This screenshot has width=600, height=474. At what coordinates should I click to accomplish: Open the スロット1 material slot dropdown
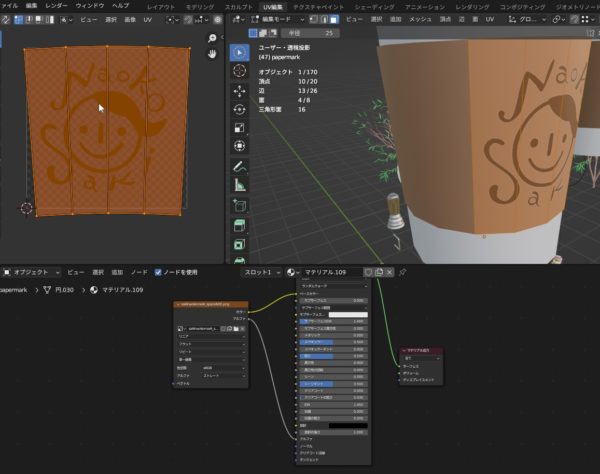(x=262, y=271)
